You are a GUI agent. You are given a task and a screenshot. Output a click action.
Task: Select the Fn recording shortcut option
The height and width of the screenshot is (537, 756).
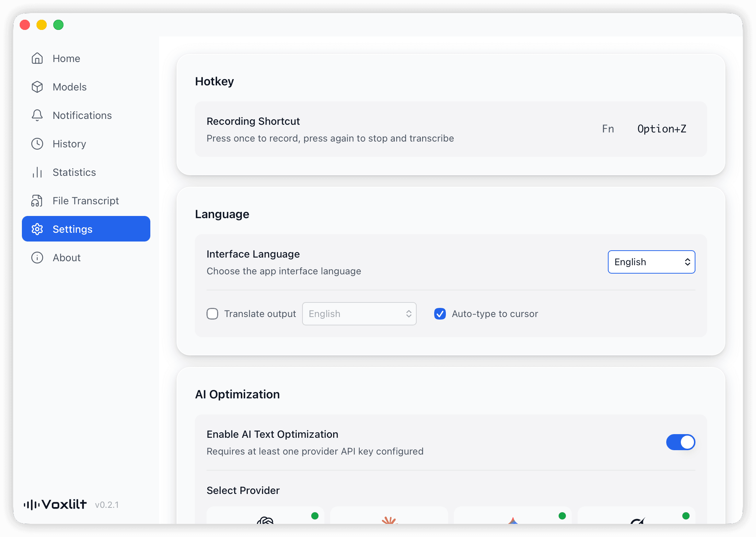608,129
